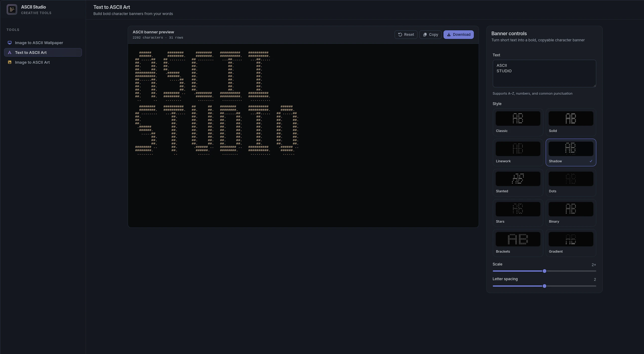Switch to the Slanted style
Viewport: 644px width, 354px height.
[518, 183]
